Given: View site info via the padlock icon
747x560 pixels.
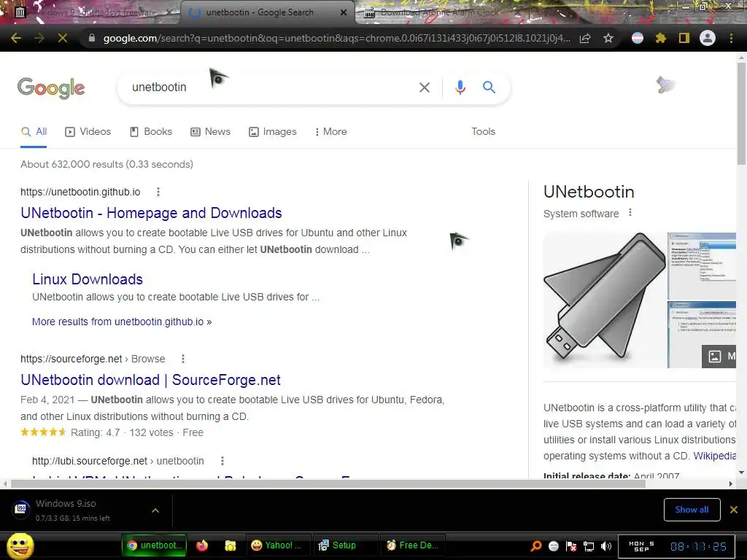Looking at the screenshot, I should coord(92,38).
